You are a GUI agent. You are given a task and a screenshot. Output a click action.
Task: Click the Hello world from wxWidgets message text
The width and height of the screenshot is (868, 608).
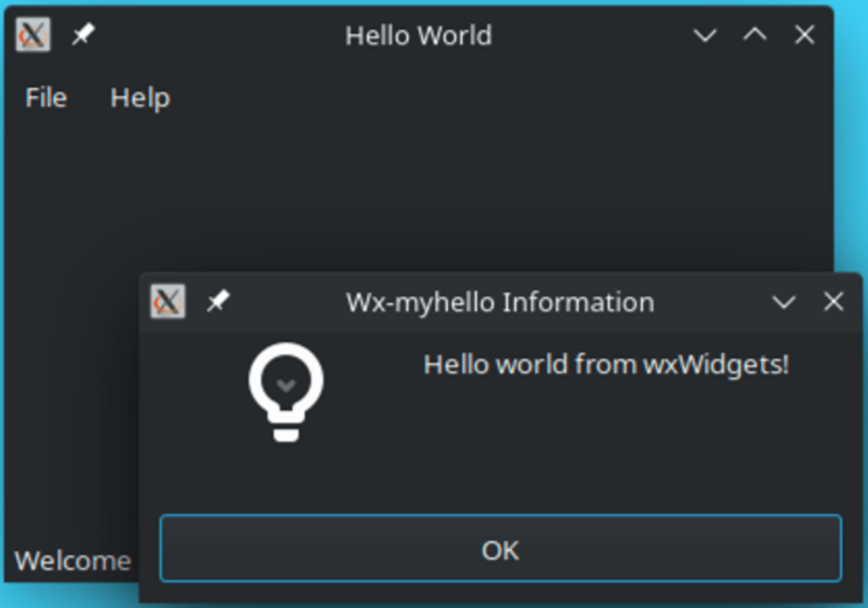[x=606, y=364]
